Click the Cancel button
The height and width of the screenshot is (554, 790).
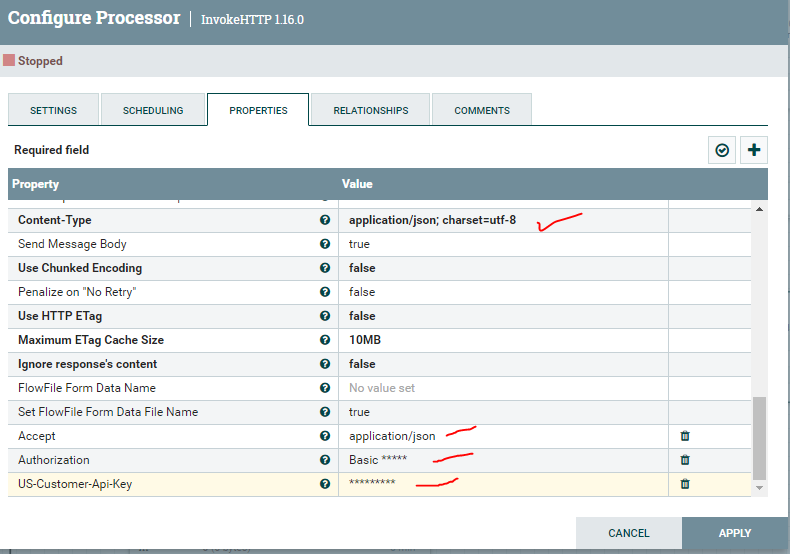coord(629,533)
